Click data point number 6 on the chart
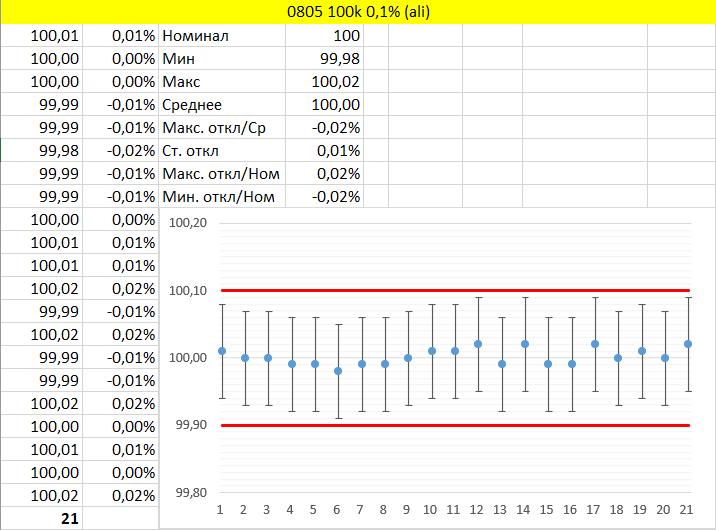 (338, 371)
